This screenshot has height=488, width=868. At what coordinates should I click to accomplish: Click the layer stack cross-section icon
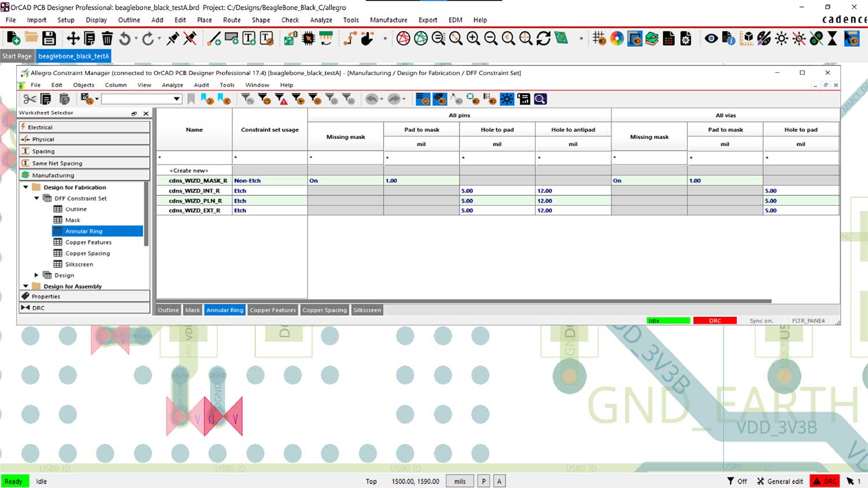click(x=652, y=38)
